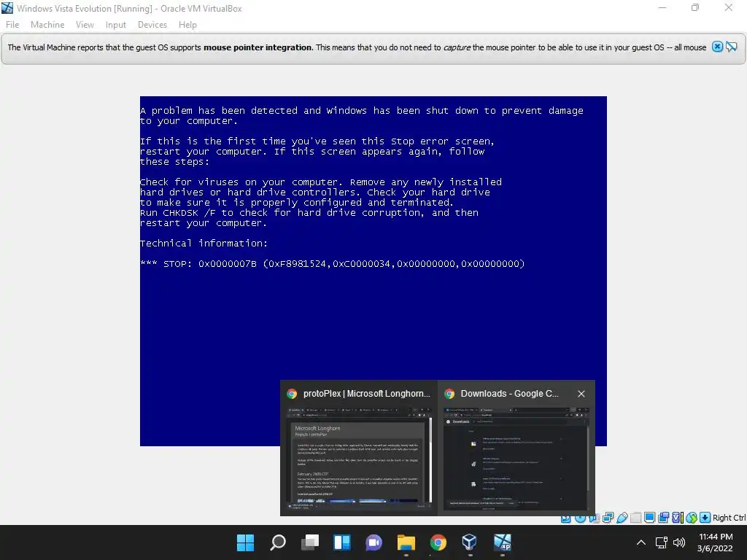
Task: Click the don't-show-again notification icon
Action: pos(732,47)
